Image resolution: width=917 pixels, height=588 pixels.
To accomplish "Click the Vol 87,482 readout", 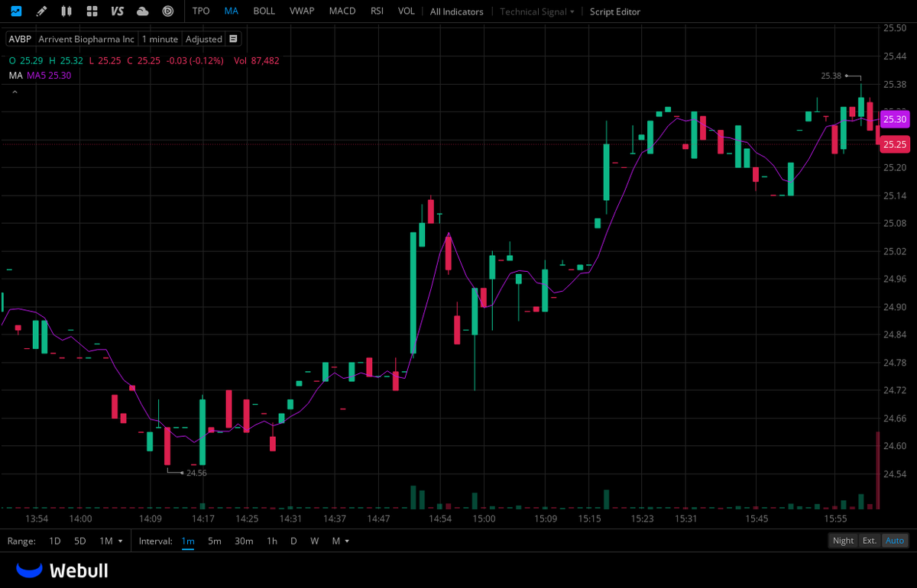I will (257, 60).
